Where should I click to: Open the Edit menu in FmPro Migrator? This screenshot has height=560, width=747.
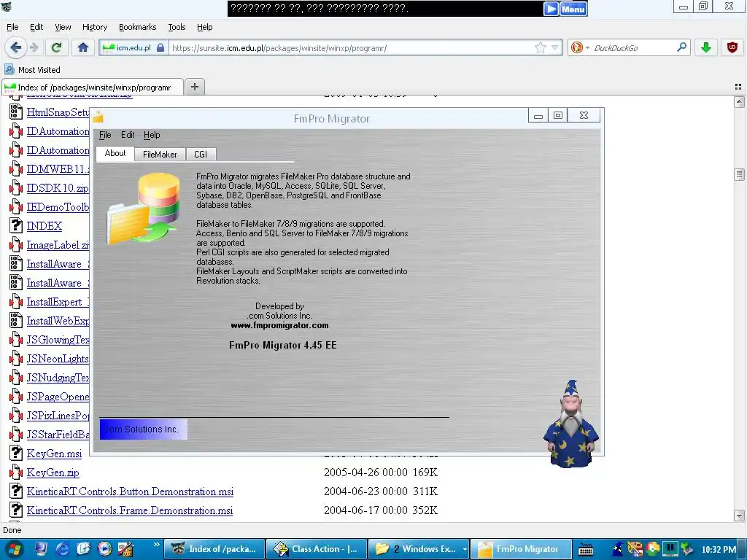pyautogui.click(x=128, y=135)
